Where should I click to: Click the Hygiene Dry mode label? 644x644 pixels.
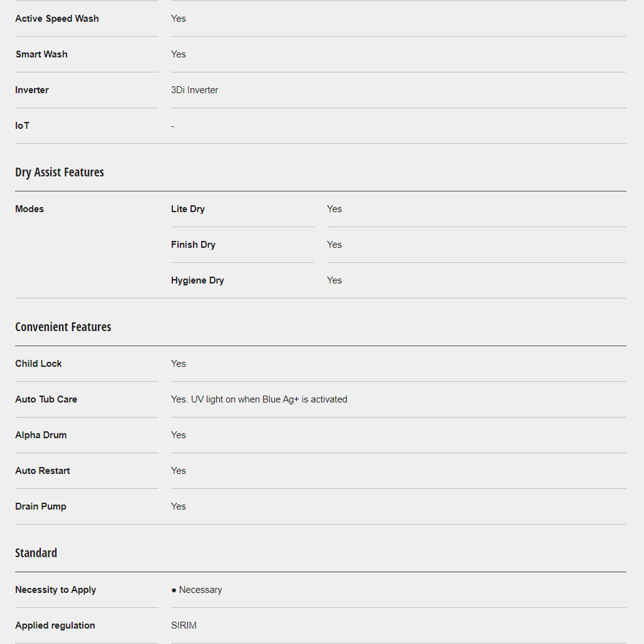pos(197,280)
